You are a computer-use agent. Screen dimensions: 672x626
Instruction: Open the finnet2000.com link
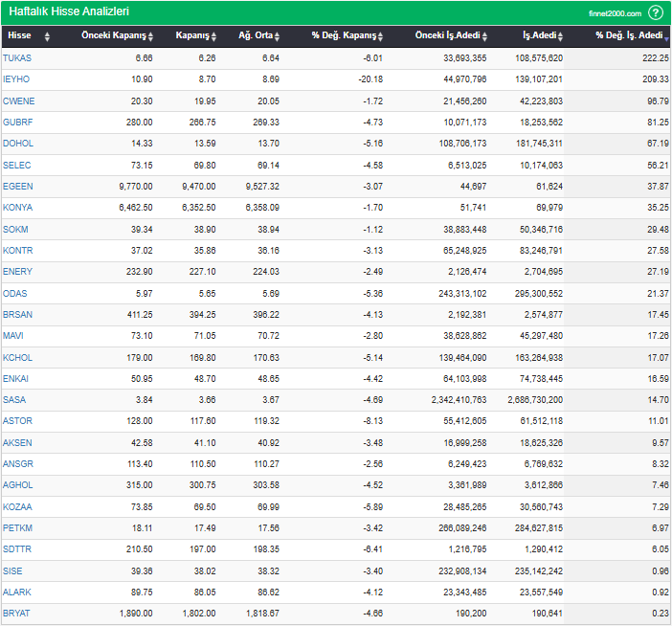click(x=615, y=13)
